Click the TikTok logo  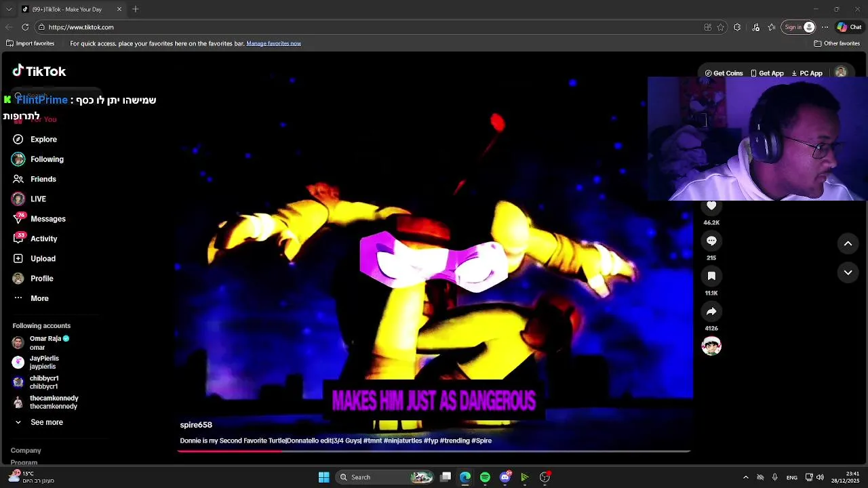39,71
